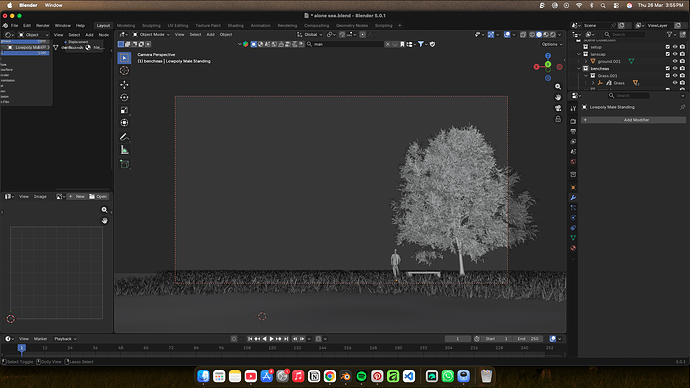Collapse the Grass.001 collection
The height and width of the screenshot is (388, 690).
586,76
